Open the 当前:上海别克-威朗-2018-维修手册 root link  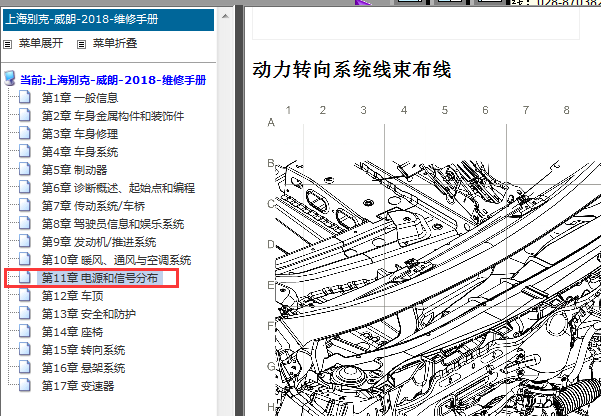pos(113,80)
